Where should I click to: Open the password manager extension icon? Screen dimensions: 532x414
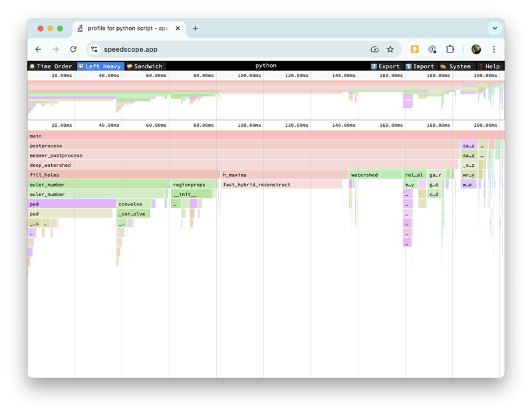[x=432, y=49]
